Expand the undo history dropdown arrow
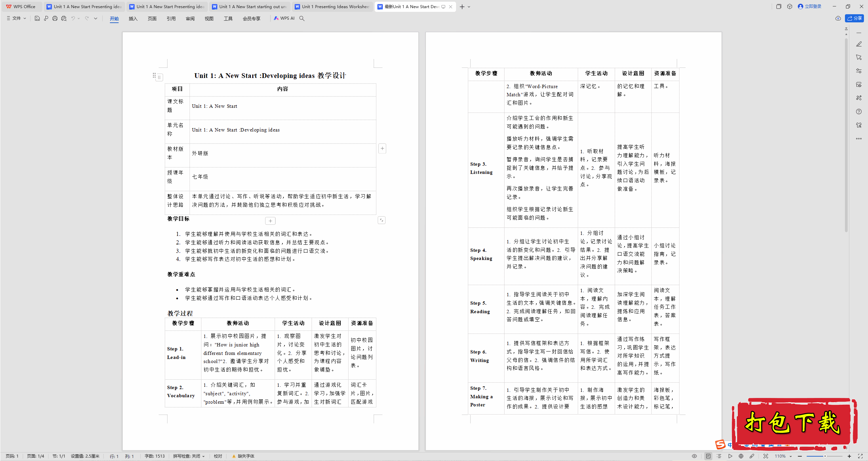This screenshot has height=461, width=868. [x=79, y=18]
